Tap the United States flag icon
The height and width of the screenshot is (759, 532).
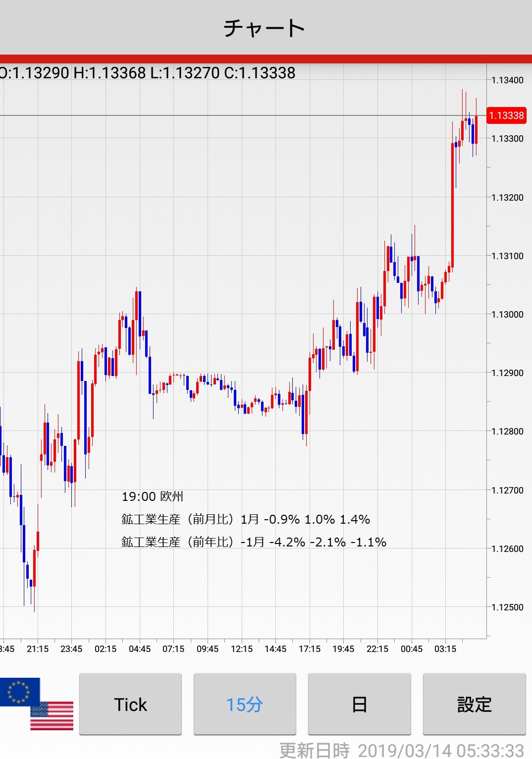coord(53,716)
